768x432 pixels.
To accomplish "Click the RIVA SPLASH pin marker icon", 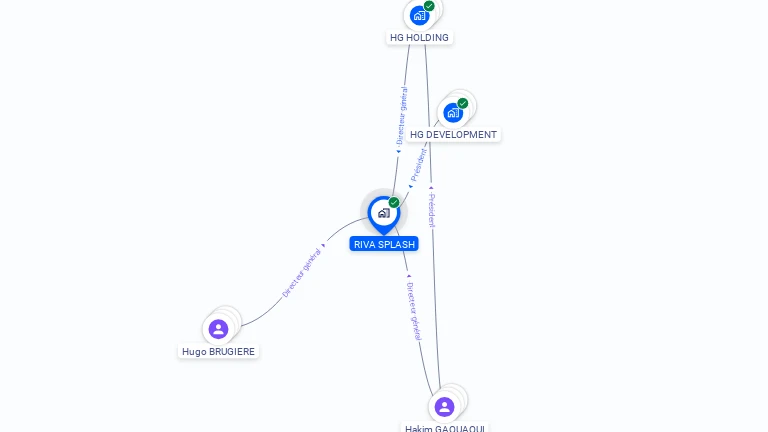I will [x=384, y=215].
